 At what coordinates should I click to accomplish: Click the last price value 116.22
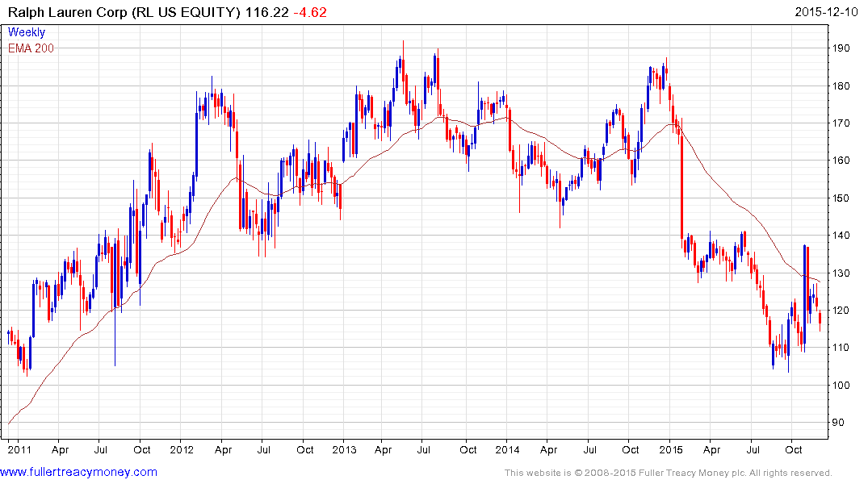[267, 12]
